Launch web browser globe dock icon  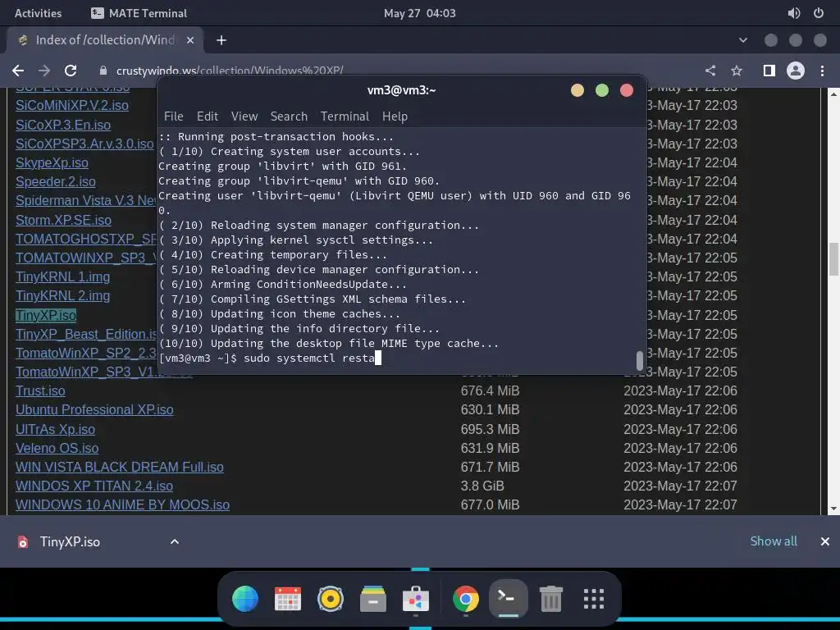[x=245, y=599]
